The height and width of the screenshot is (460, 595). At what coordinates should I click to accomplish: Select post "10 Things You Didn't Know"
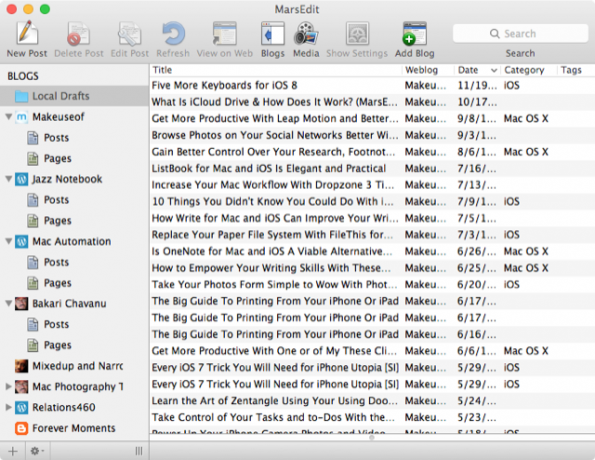(x=372, y=202)
